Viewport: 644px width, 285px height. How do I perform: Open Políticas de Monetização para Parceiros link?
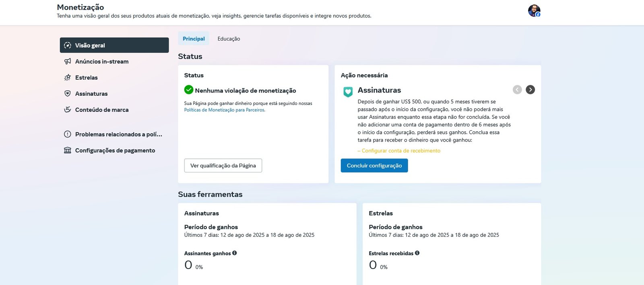(x=225, y=110)
